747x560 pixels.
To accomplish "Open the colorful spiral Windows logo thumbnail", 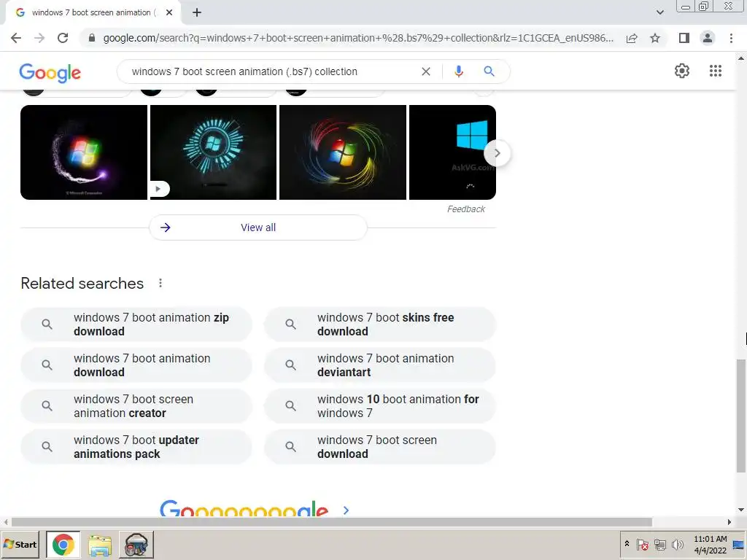I will (x=343, y=152).
